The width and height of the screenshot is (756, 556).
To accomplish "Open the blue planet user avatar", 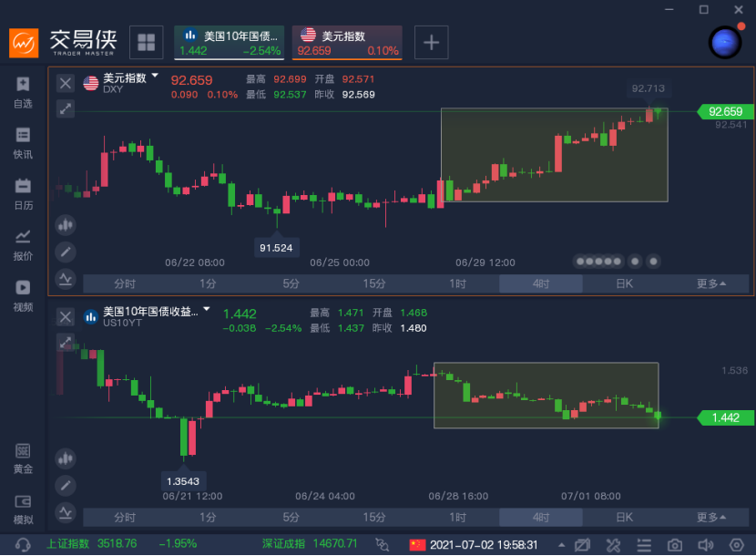I will pos(725,43).
